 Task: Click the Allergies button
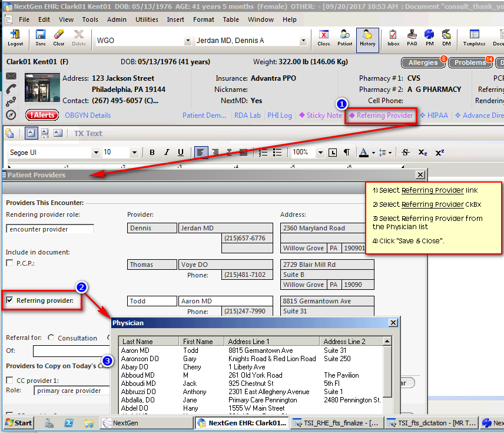(423, 62)
